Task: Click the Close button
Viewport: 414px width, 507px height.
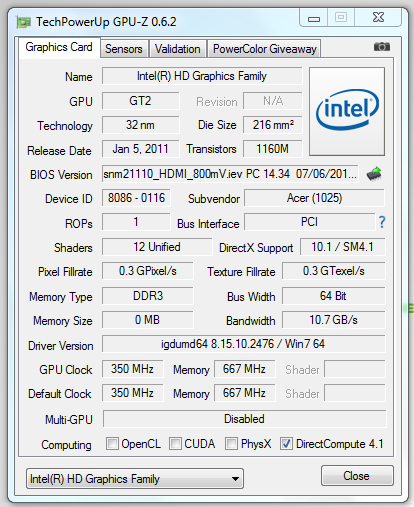Action: 357,476
